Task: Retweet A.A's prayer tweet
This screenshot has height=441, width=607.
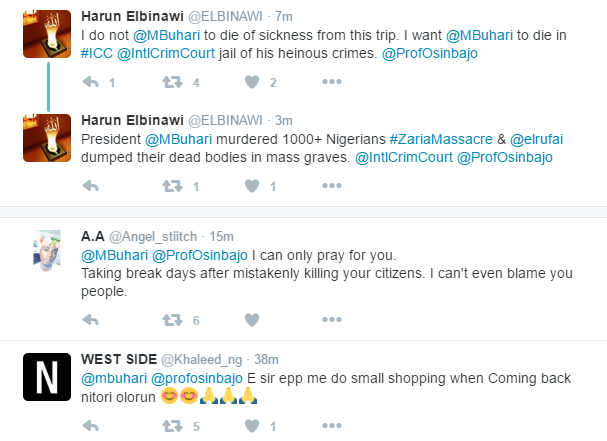Action: tap(172, 320)
